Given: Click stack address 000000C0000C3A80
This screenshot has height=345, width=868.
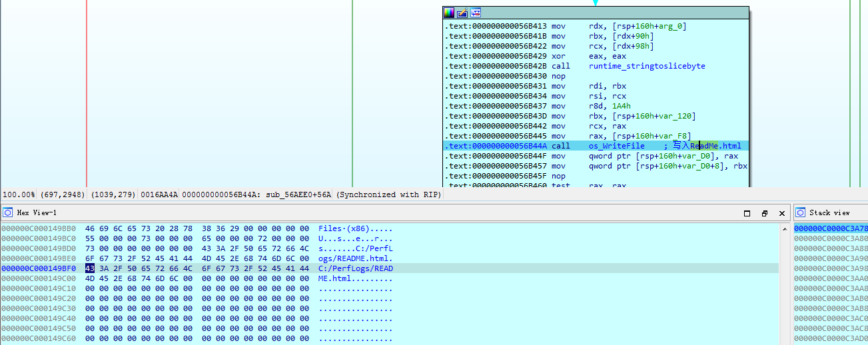Looking at the screenshot, I should click(x=831, y=238).
